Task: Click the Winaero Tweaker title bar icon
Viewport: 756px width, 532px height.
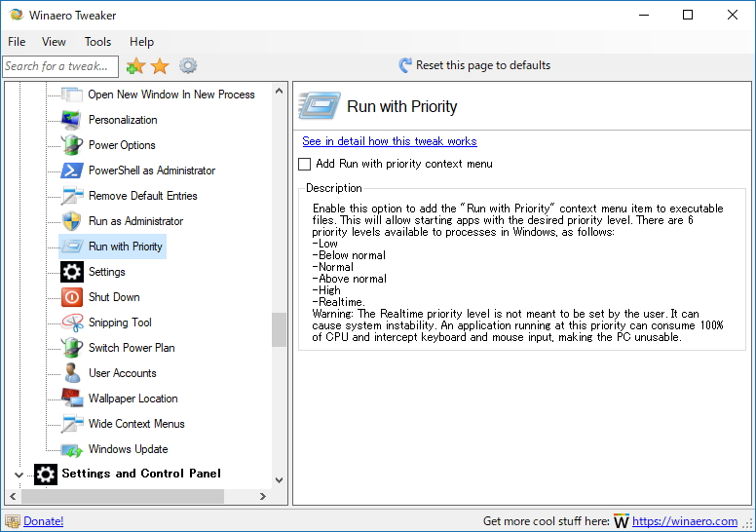Action: [x=17, y=15]
